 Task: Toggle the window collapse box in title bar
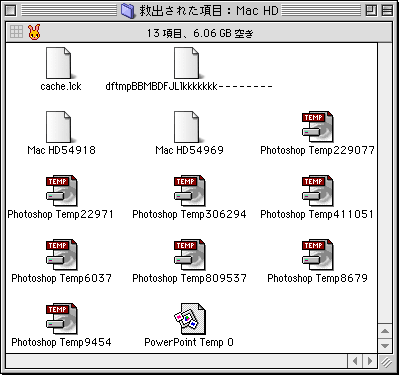[387, 10]
